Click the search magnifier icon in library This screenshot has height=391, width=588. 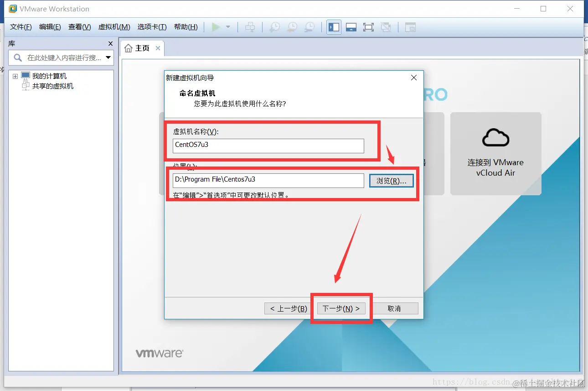(18, 57)
